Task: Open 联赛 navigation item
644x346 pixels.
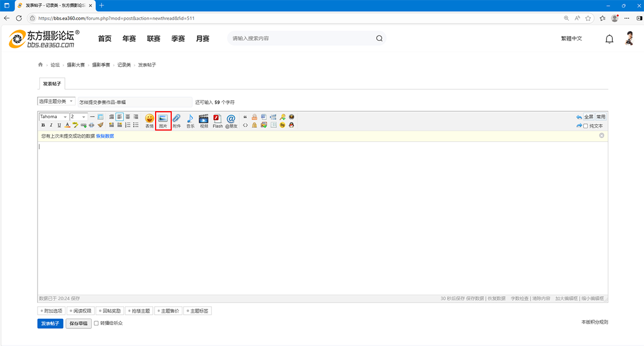Action: (x=153, y=39)
